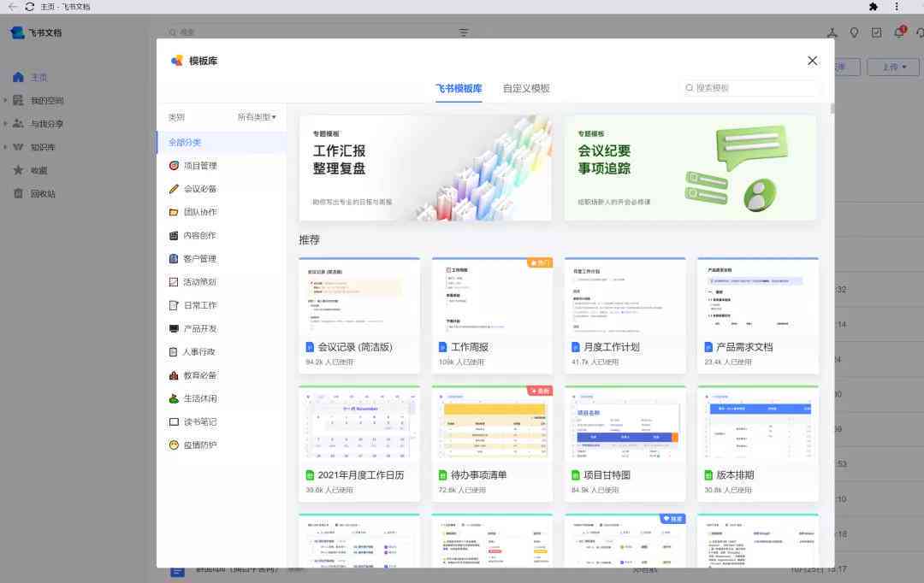Click the 模板库 logo icon in the dialog header
Viewport: 924px width, 583px height.
click(x=177, y=61)
